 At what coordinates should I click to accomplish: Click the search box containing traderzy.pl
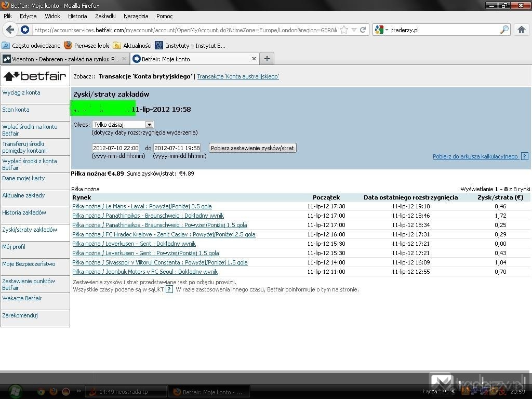(445, 30)
